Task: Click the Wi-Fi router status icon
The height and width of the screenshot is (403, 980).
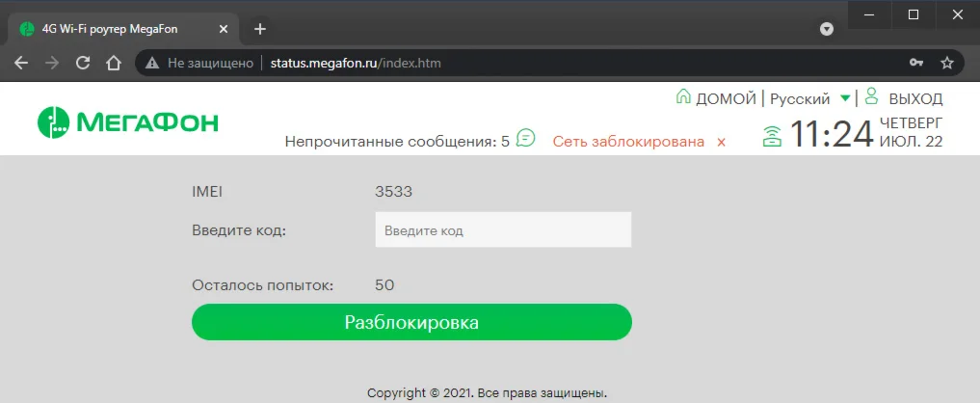Action: coord(773,136)
